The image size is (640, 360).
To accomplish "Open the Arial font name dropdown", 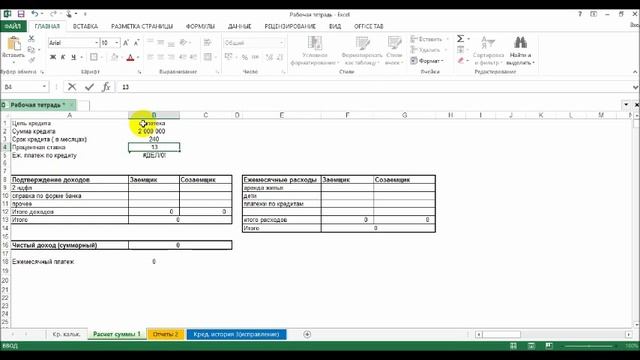I will tap(97, 43).
